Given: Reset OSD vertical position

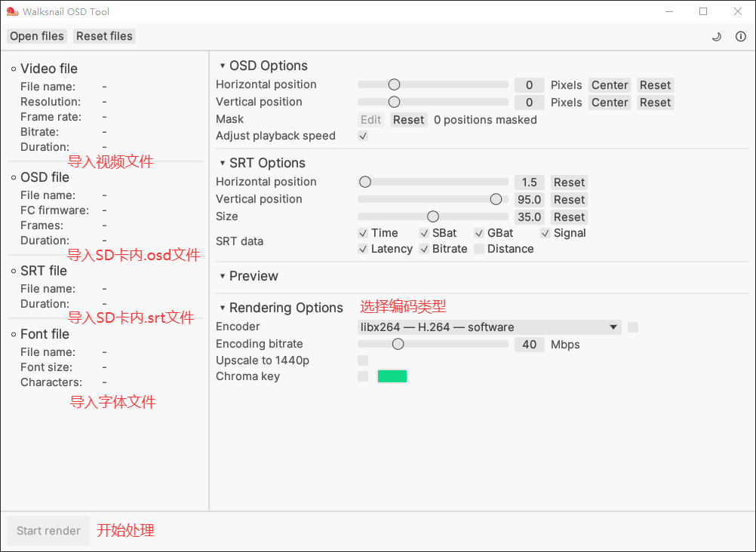Looking at the screenshot, I should [x=655, y=103].
